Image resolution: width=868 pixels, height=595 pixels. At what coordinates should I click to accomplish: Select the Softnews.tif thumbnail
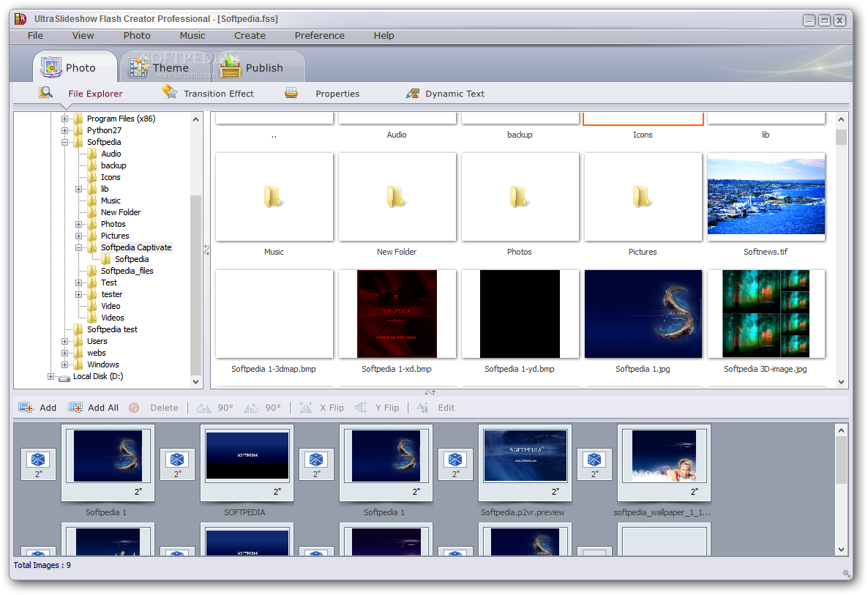766,196
